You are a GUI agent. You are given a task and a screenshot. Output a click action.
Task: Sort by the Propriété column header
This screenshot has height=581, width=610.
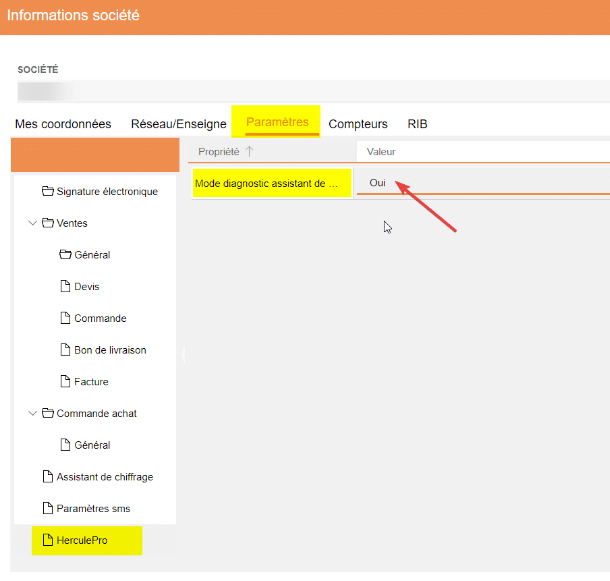[x=219, y=152]
